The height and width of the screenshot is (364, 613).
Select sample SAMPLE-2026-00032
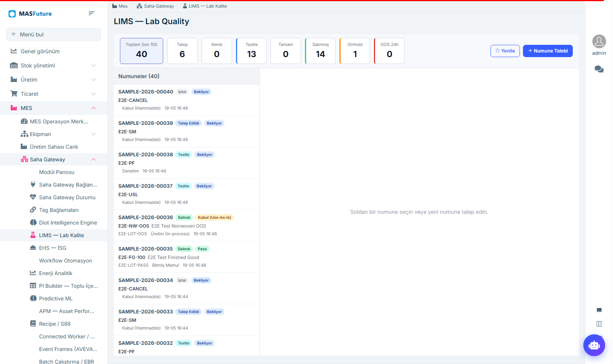[x=187, y=346]
